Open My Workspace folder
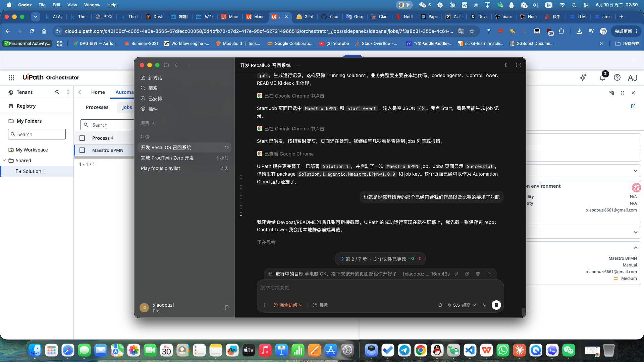 click(x=32, y=150)
